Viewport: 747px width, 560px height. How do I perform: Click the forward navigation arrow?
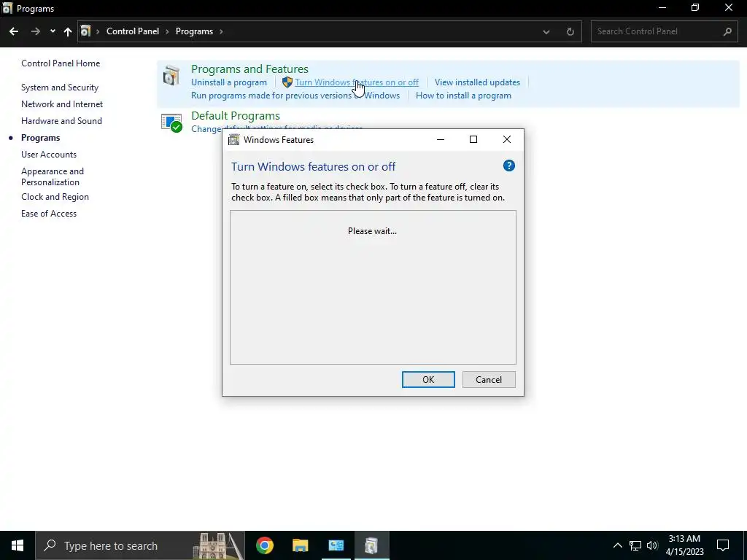(35, 31)
